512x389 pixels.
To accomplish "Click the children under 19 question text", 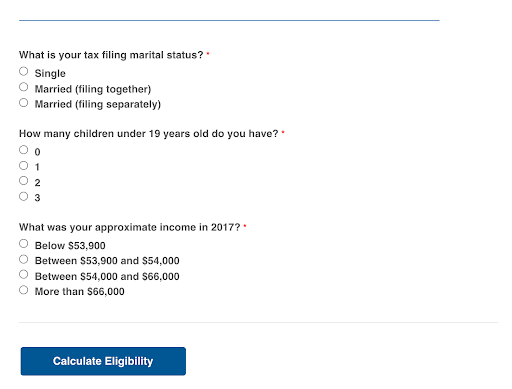I will 148,134.
